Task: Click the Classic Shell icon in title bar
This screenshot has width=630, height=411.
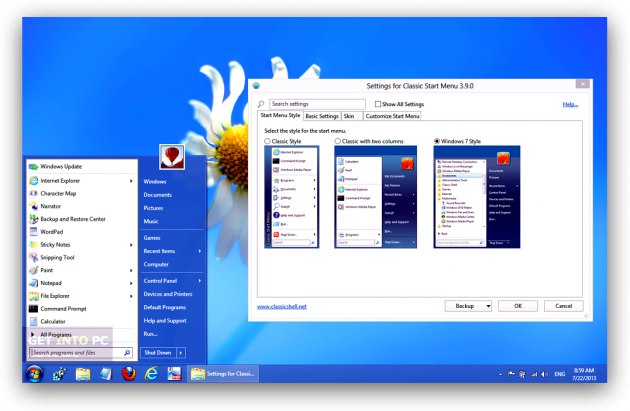Action: click(256, 86)
